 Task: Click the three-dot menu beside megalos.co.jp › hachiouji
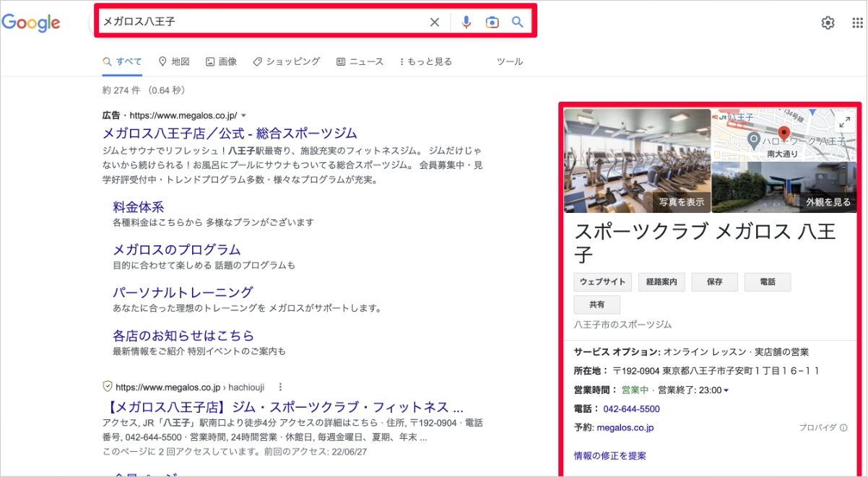pyautogui.click(x=281, y=387)
